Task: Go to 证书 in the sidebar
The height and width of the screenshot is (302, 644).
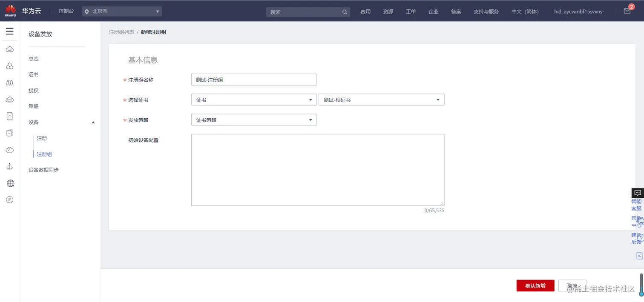Action: (34, 74)
